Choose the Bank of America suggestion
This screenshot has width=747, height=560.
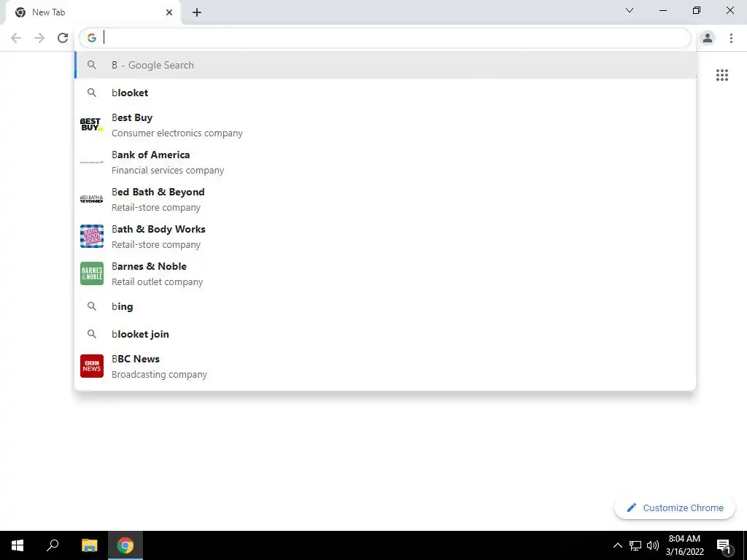coord(385,162)
